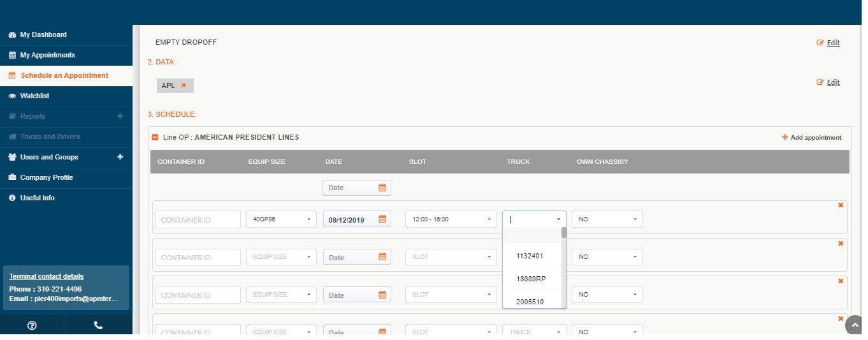Click the help question mark icon
The height and width of the screenshot is (340, 868).
33,325
